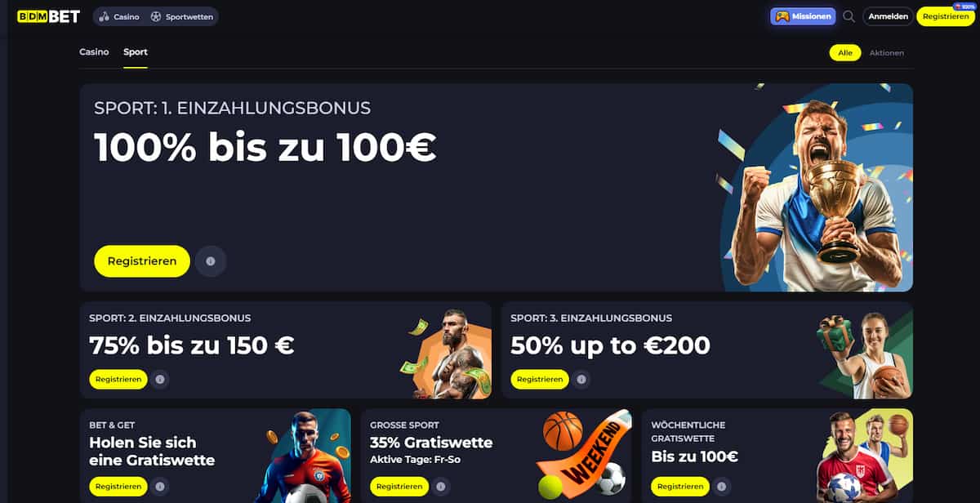Click Anmelden to log in
Viewport: 980px width, 503px height.
pos(888,16)
